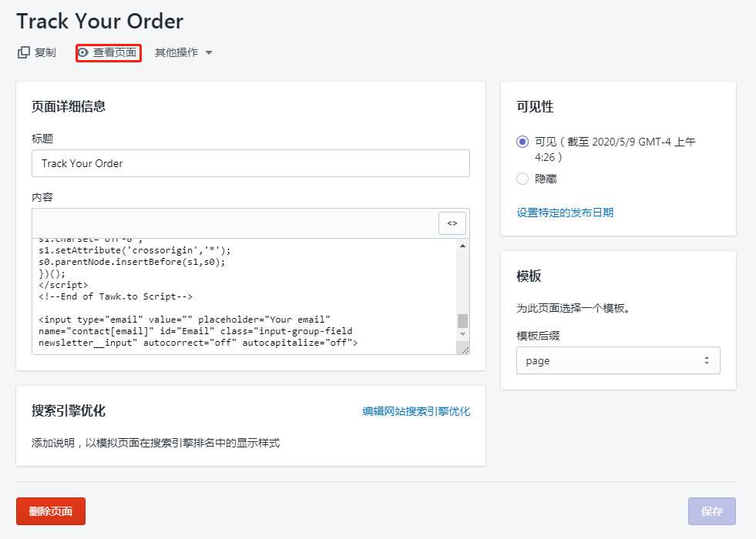
Task: Click the input type="email" code line
Action: (184, 320)
